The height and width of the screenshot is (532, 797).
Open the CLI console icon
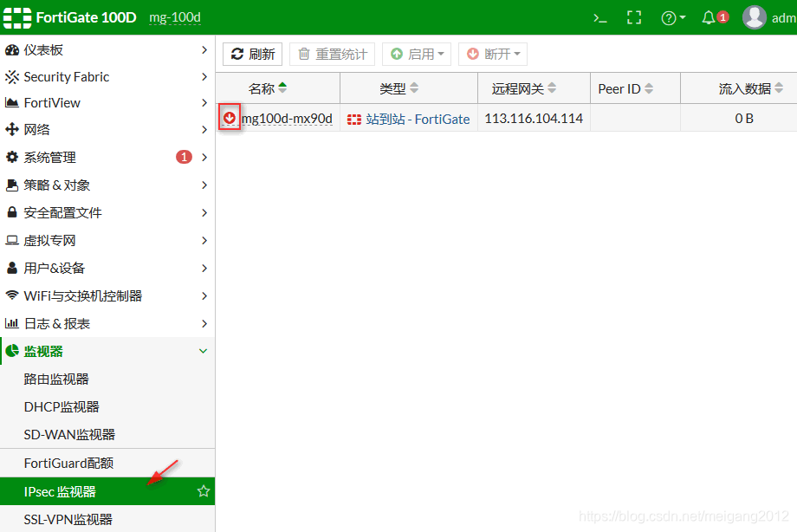click(x=600, y=18)
